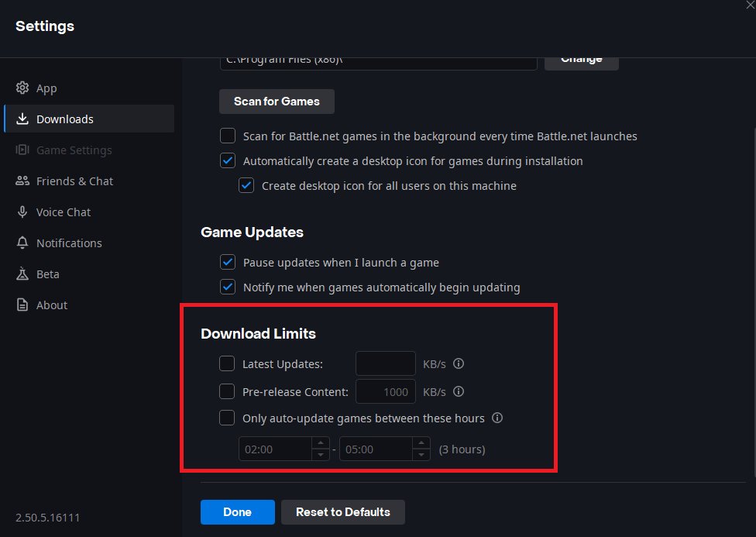Click the info icon next to Latest Updates
This screenshot has height=537, width=756.
pos(459,363)
